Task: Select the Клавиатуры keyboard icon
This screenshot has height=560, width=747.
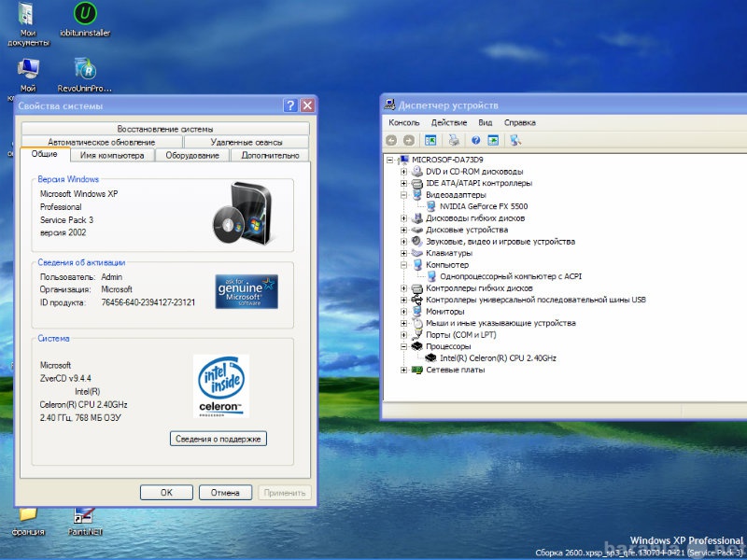Action: [416, 253]
